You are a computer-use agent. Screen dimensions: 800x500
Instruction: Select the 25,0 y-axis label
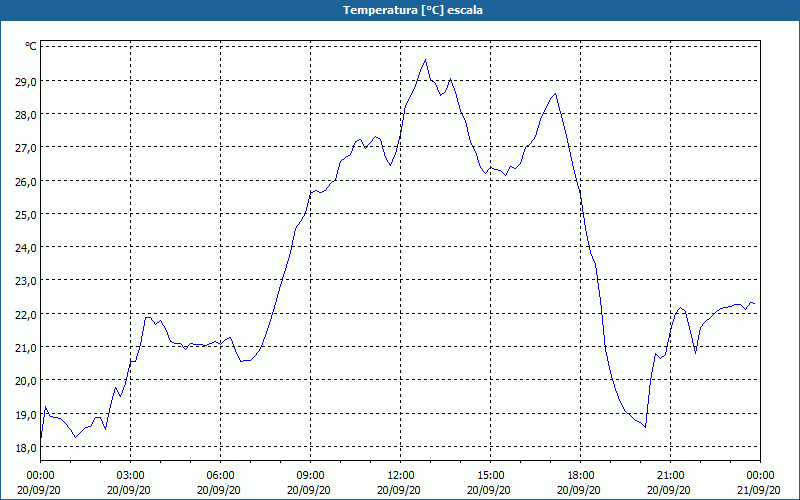(27, 215)
